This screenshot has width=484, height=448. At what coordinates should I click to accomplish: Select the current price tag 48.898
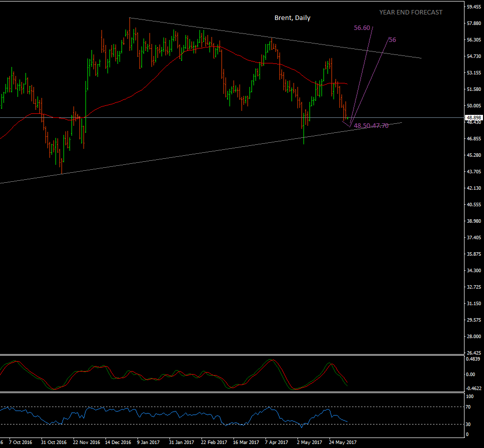pyautogui.click(x=473, y=118)
